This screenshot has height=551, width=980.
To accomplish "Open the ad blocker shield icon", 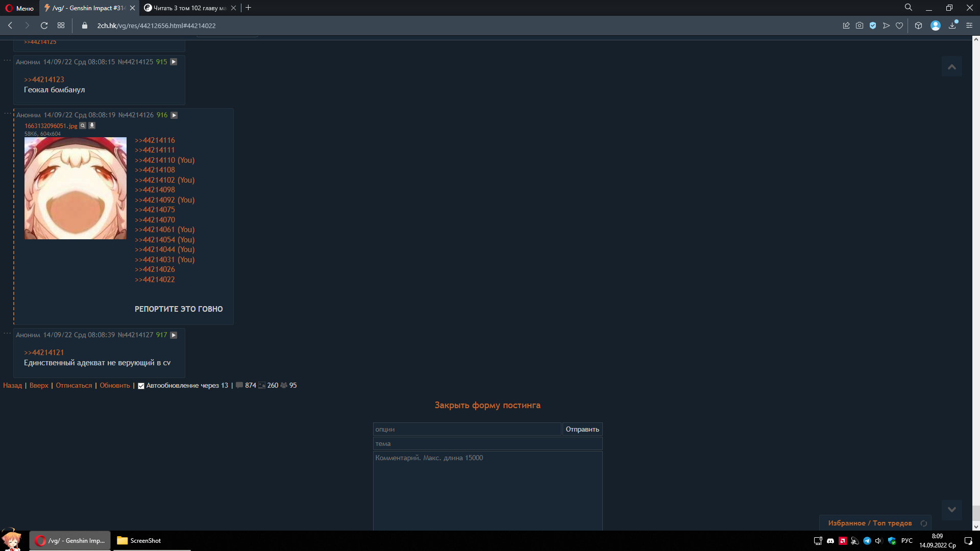I will [873, 26].
